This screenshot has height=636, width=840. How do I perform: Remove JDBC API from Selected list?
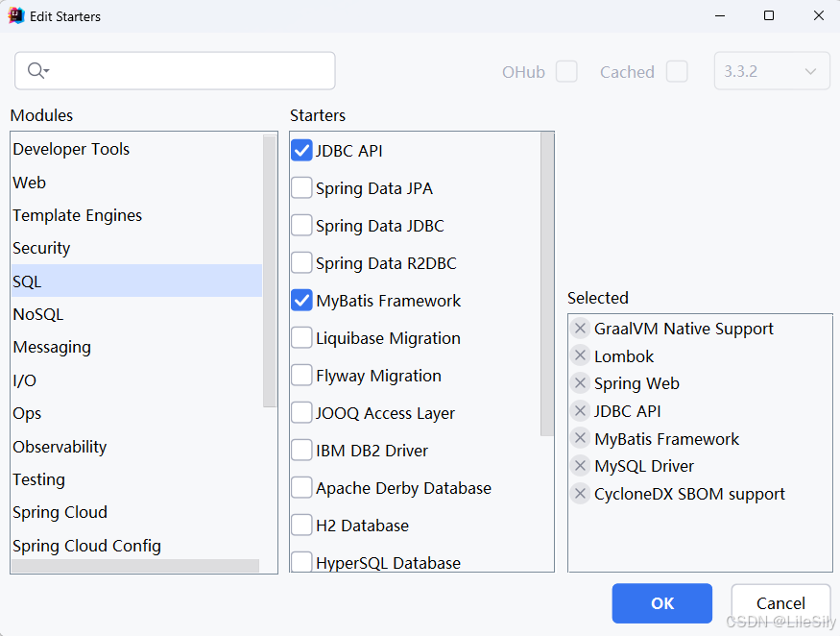pos(580,411)
